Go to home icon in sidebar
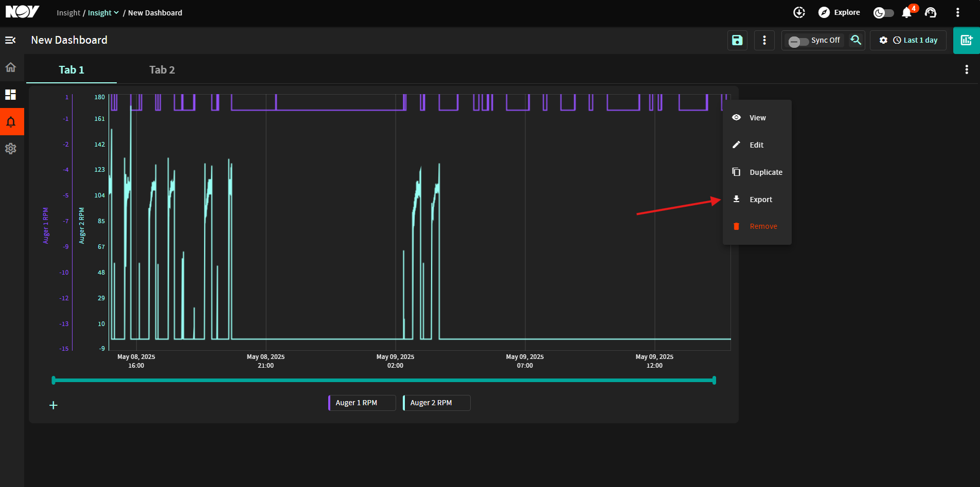The image size is (980, 487). [11, 67]
